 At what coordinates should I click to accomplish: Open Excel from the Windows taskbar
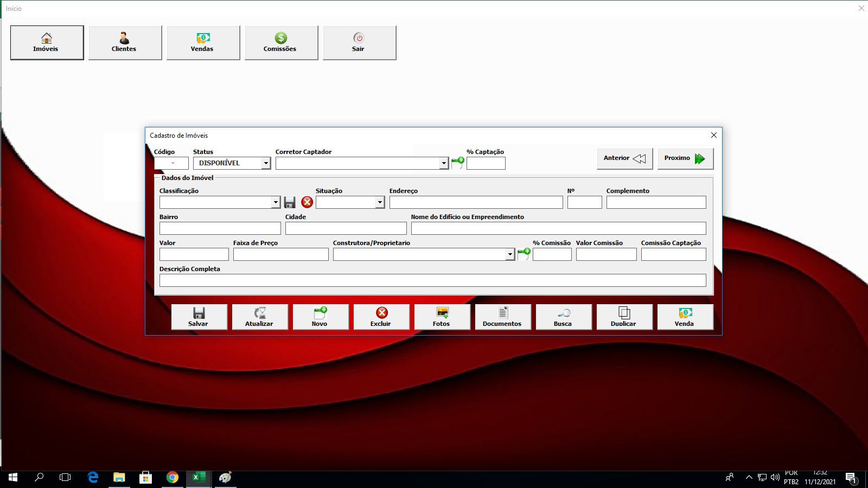click(198, 477)
